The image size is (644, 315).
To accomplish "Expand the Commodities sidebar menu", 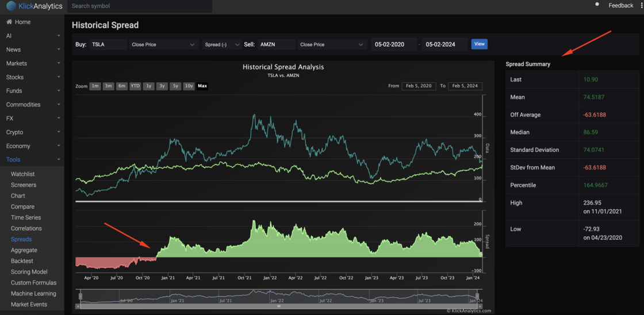I will [32, 104].
